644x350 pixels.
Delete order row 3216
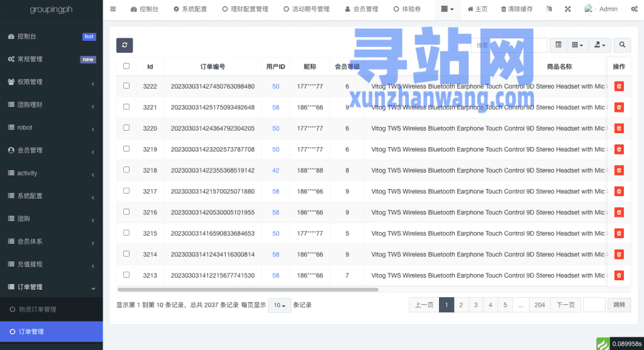point(619,212)
